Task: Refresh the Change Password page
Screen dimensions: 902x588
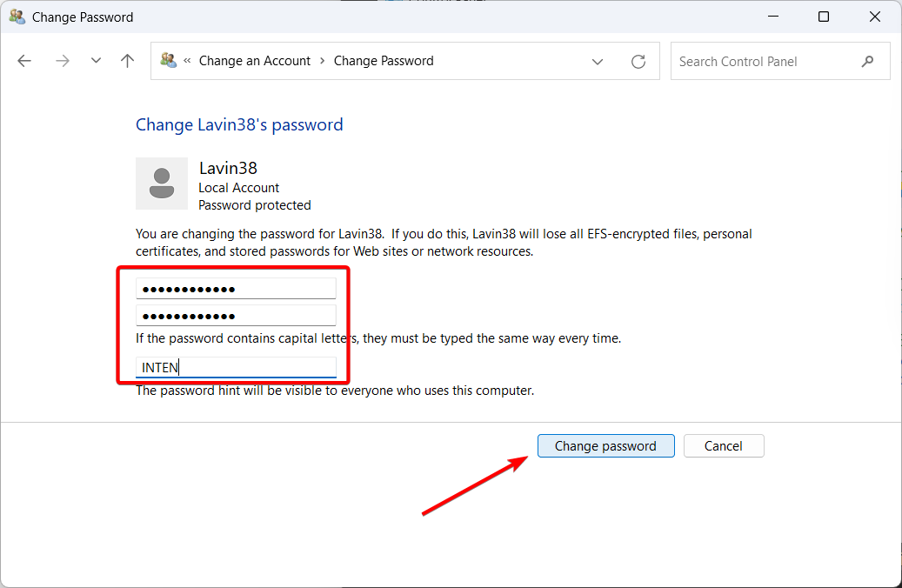Action: tap(638, 62)
